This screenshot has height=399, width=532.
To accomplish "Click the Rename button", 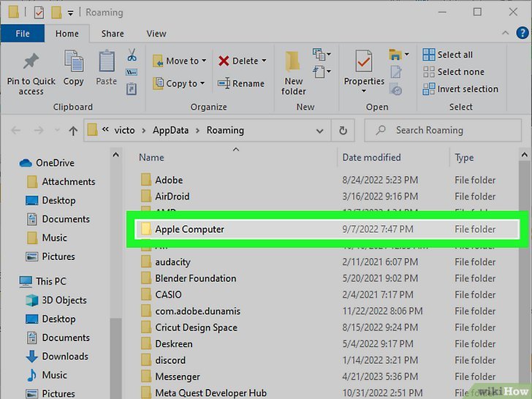I will tap(241, 83).
